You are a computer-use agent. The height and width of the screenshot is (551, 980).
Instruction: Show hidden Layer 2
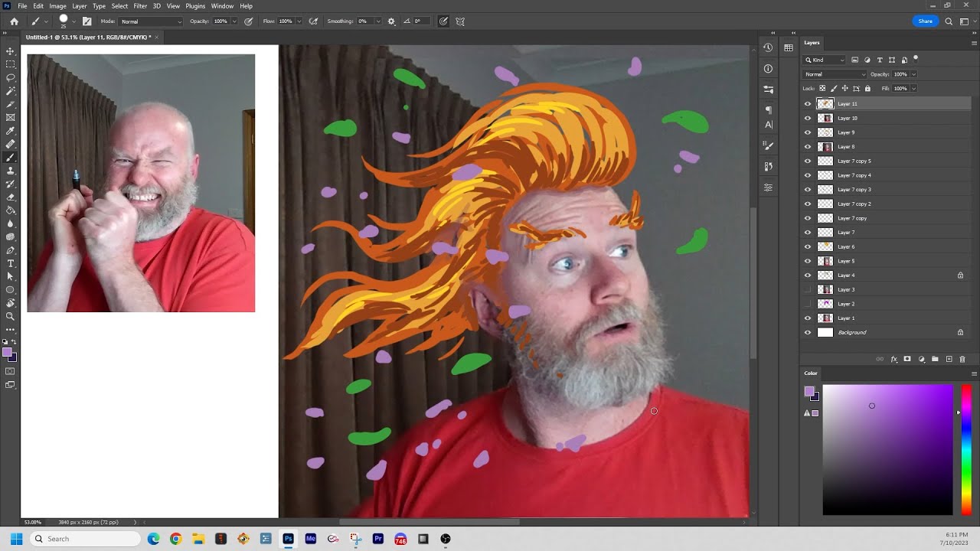807,304
